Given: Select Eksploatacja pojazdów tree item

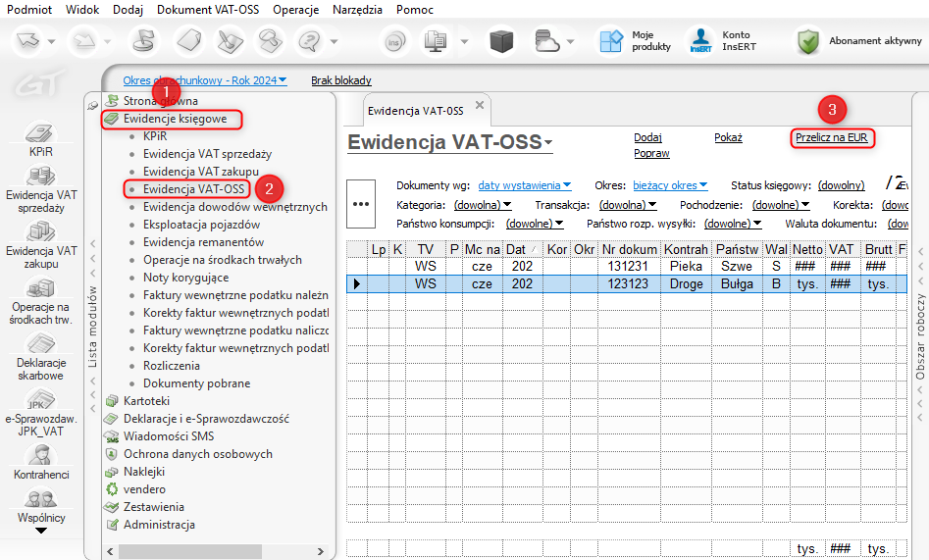Looking at the screenshot, I should pos(201,225).
